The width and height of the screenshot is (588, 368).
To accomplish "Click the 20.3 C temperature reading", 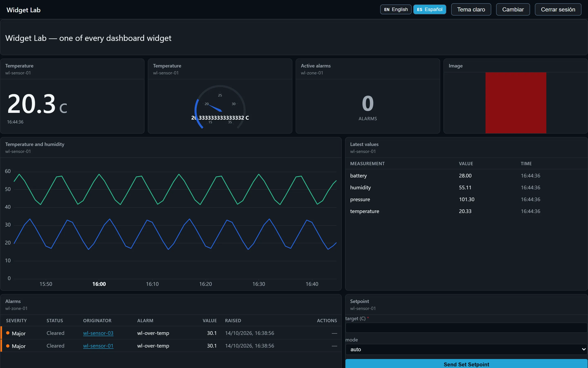I will [x=37, y=104].
